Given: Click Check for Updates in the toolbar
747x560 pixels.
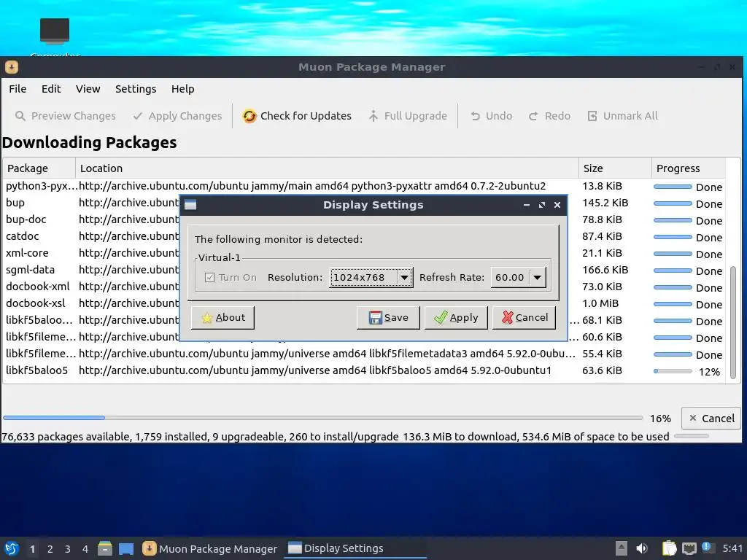Looking at the screenshot, I should click(297, 116).
